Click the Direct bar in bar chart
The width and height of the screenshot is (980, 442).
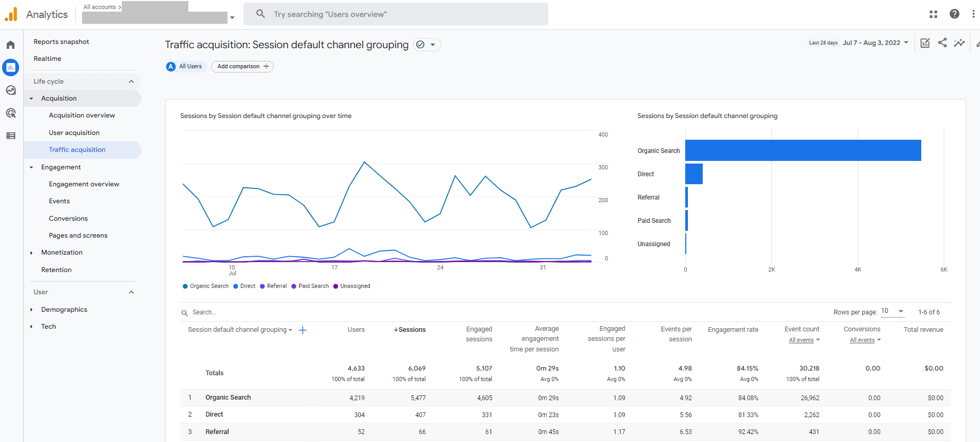(x=694, y=174)
